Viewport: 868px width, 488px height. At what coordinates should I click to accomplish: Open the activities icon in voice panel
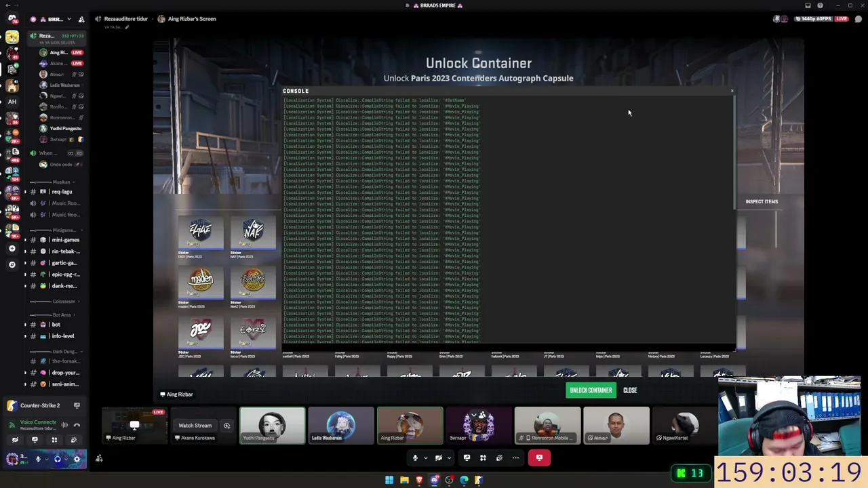pyautogui.click(x=54, y=440)
